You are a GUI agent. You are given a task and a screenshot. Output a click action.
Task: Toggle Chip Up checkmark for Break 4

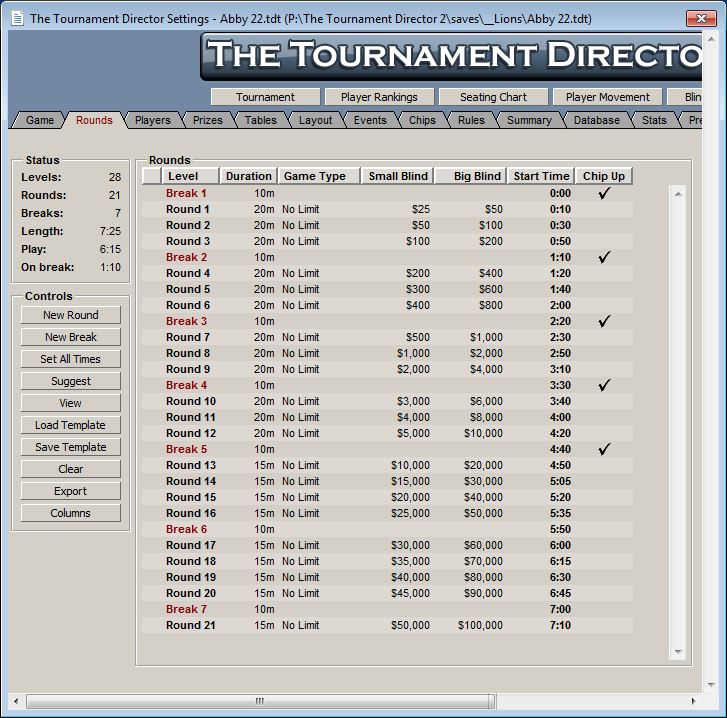click(604, 385)
